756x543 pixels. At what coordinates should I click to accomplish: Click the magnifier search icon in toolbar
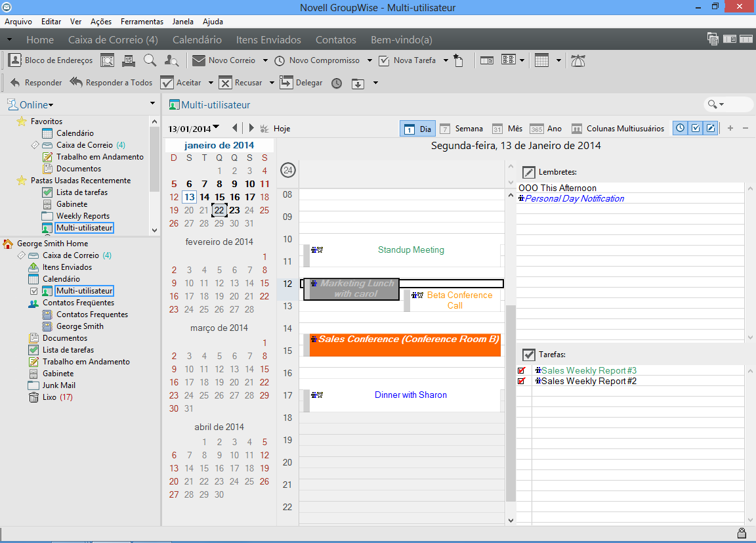[x=150, y=60]
